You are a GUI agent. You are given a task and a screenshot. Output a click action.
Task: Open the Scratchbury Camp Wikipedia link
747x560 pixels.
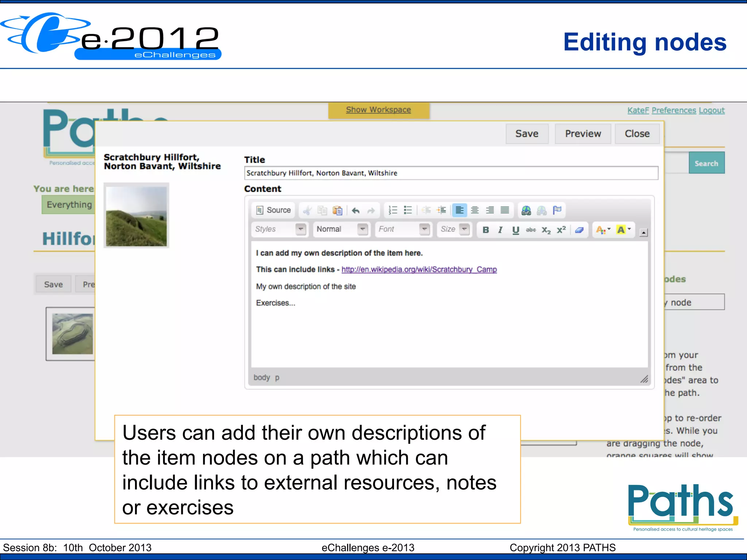tap(419, 269)
